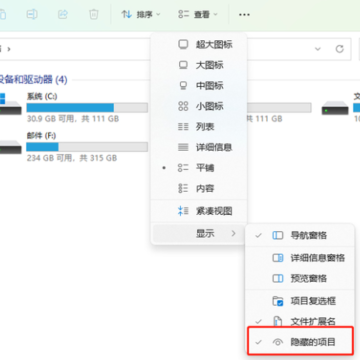Switch to 详细信息 details view

pyautogui.click(x=199, y=147)
